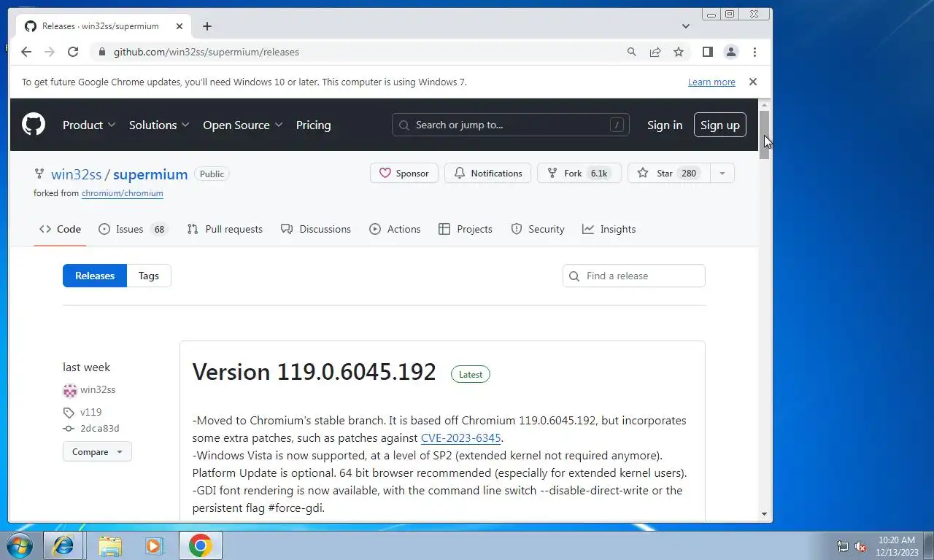Click Learn more in update infobar
Screen dimensions: 934x560
click(x=711, y=82)
